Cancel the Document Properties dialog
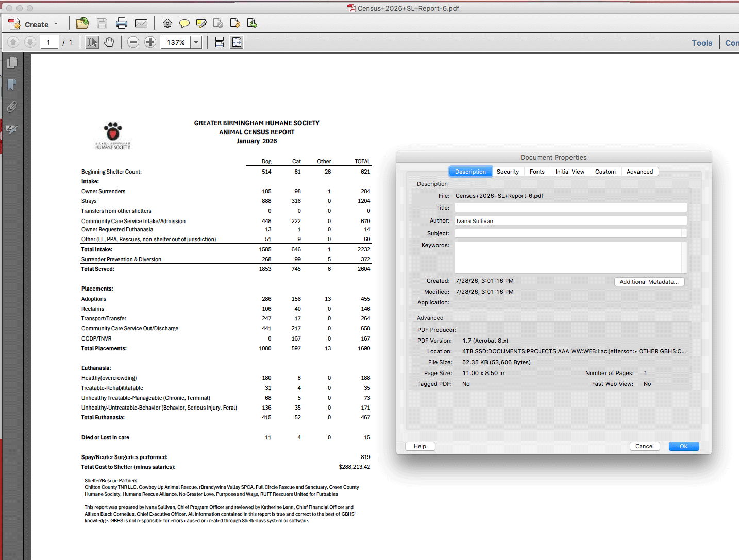Image resolution: width=739 pixels, height=560 pixels. point(644,446)
